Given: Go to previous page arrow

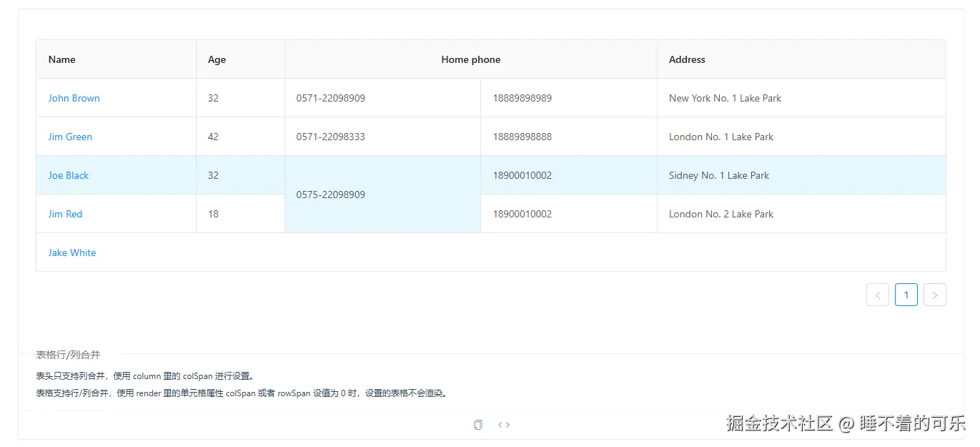Looking at the screenshot, I should pos(878,295).
